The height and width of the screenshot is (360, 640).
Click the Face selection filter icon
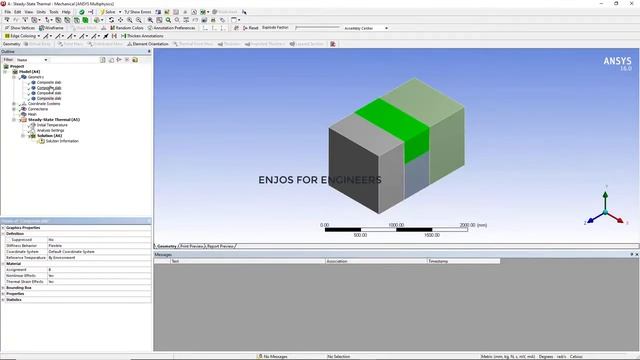click(x=76, y=20)
